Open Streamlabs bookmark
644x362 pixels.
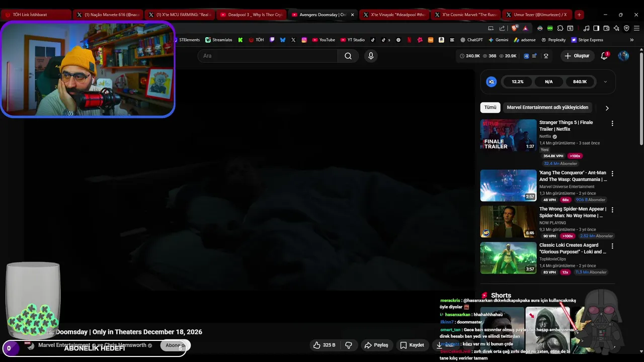(x=218, y=40)
